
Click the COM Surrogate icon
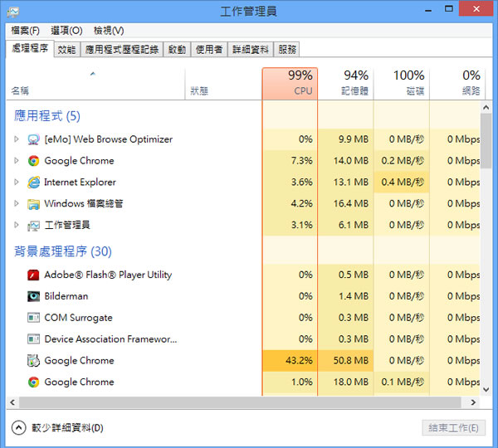33,318
